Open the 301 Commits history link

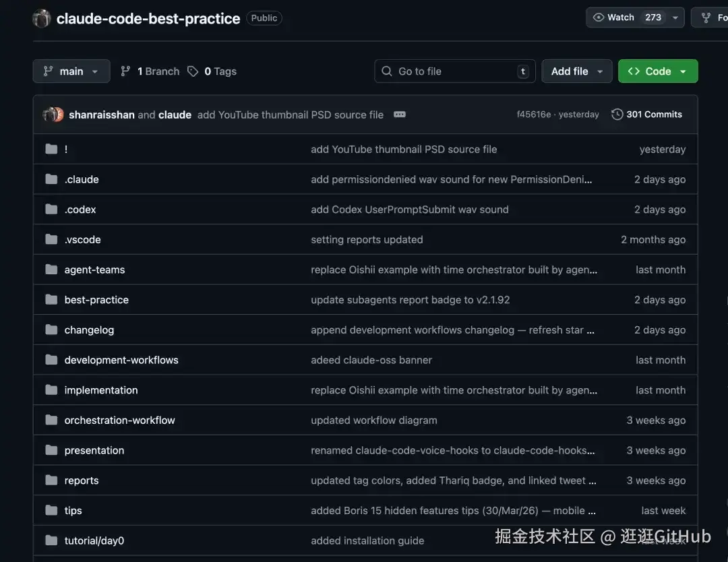654,115
